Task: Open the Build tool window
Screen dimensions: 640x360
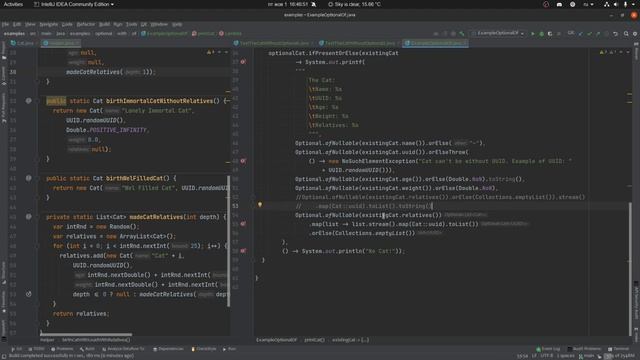Action: [x=87, y=349]
